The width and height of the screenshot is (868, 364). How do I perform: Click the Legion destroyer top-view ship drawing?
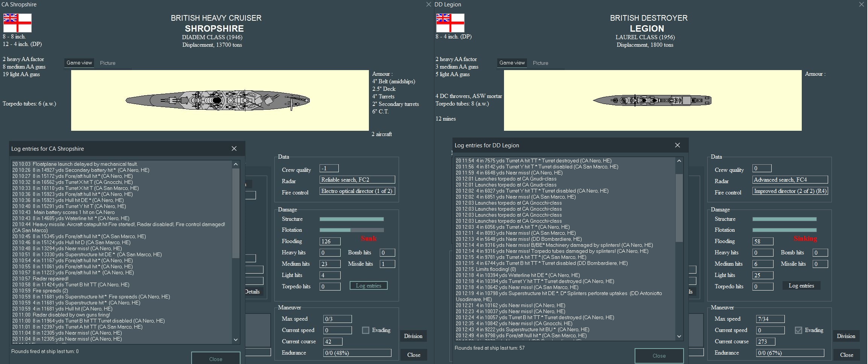[x=652, y=101]
